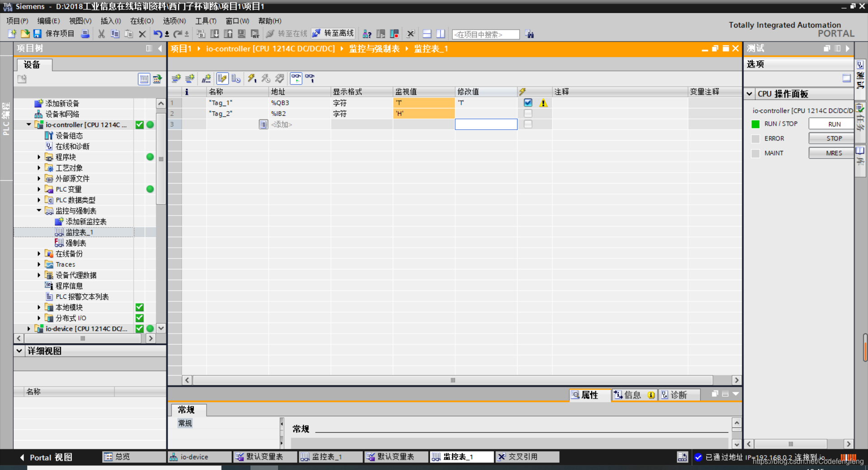Click the find binoculars icon

tap(529, 34)
